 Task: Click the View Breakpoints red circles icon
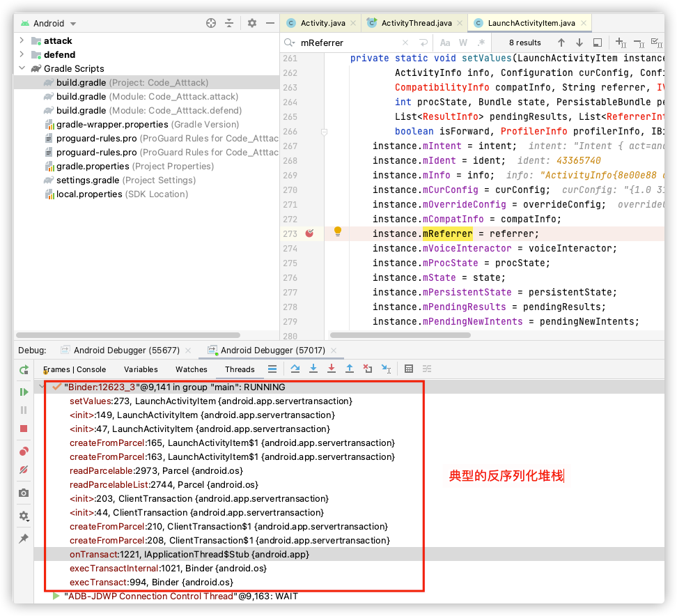coord(24,452)
